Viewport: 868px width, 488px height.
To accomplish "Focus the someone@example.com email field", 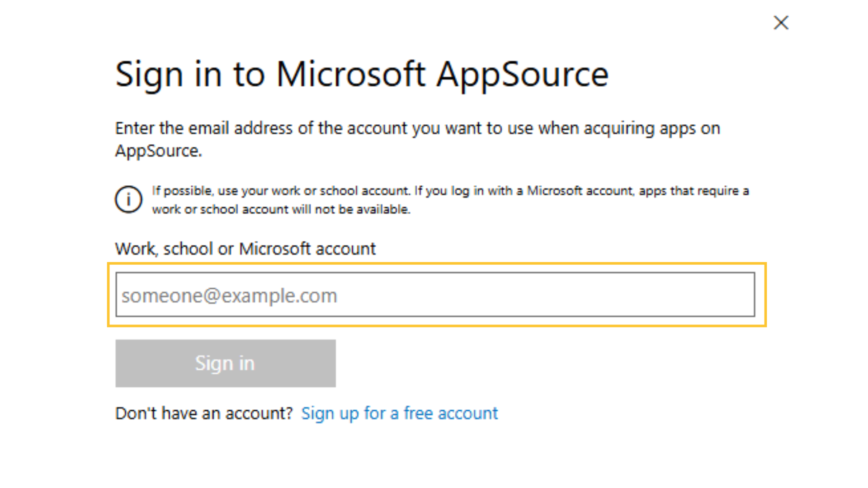I will [435, 295].
